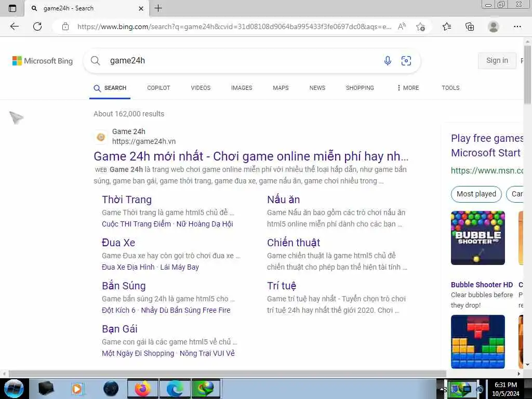
Task: Open Edge Settings and more menu
Action: (x=517, y=26)
